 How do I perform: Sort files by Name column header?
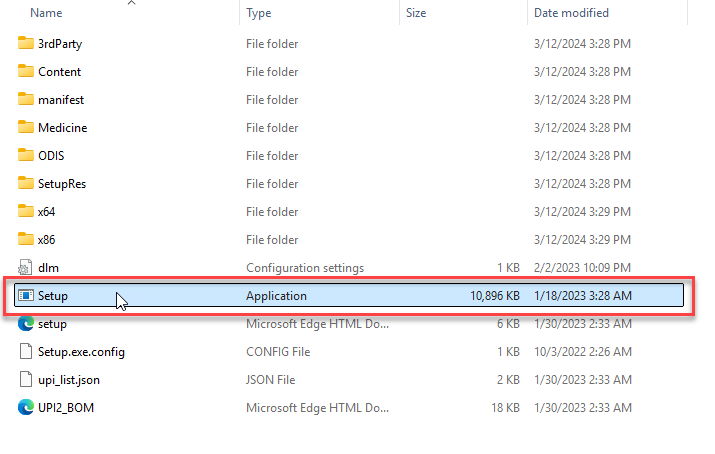(46, 13)
